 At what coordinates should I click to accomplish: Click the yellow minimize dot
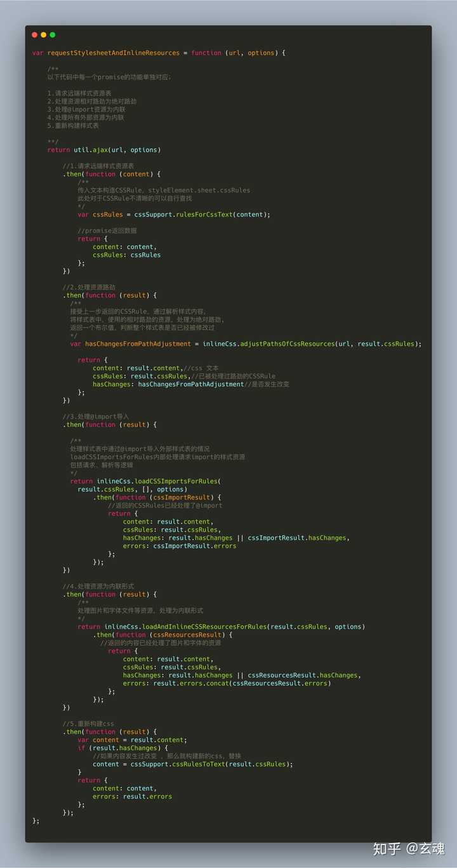[44, 35]
